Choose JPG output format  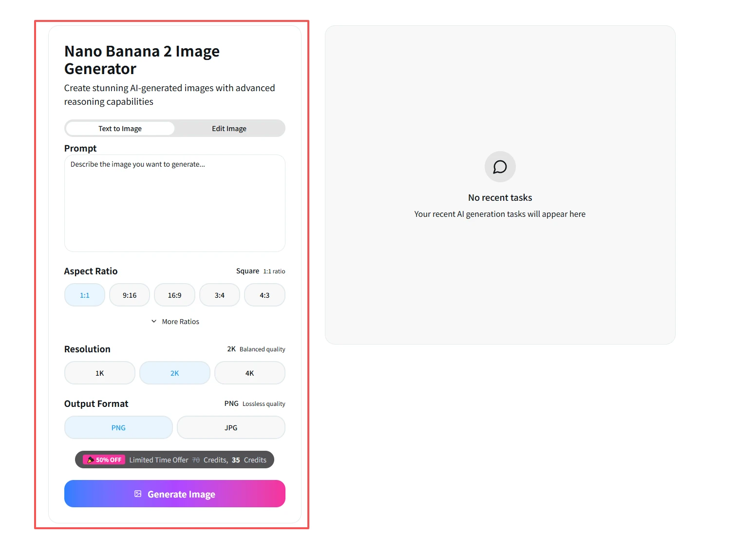[231, 428]
